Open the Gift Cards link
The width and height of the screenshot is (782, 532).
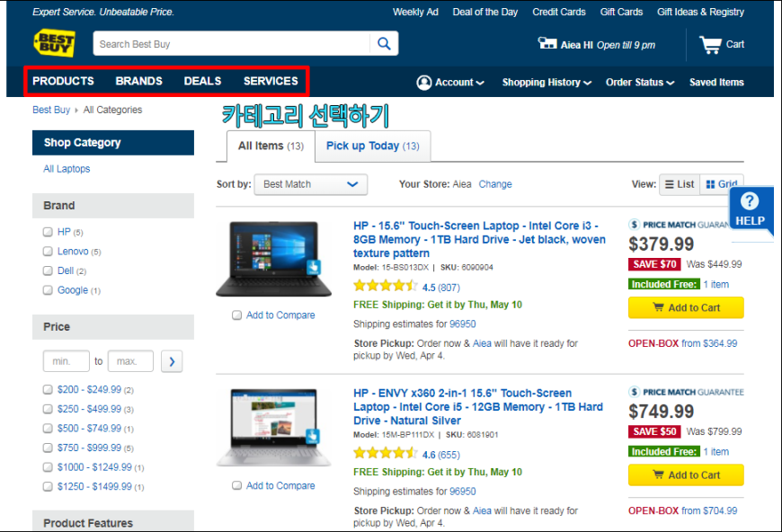pos(621,12)
